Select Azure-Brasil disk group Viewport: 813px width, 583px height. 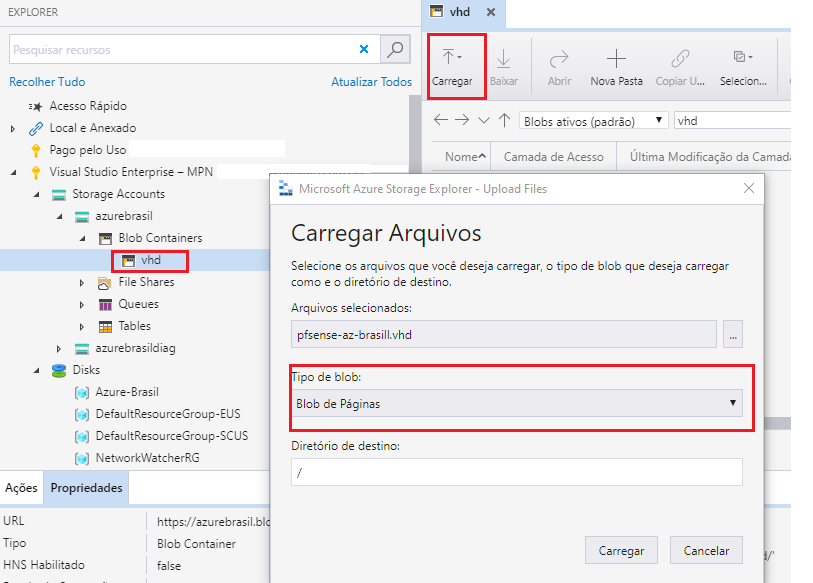127,392
